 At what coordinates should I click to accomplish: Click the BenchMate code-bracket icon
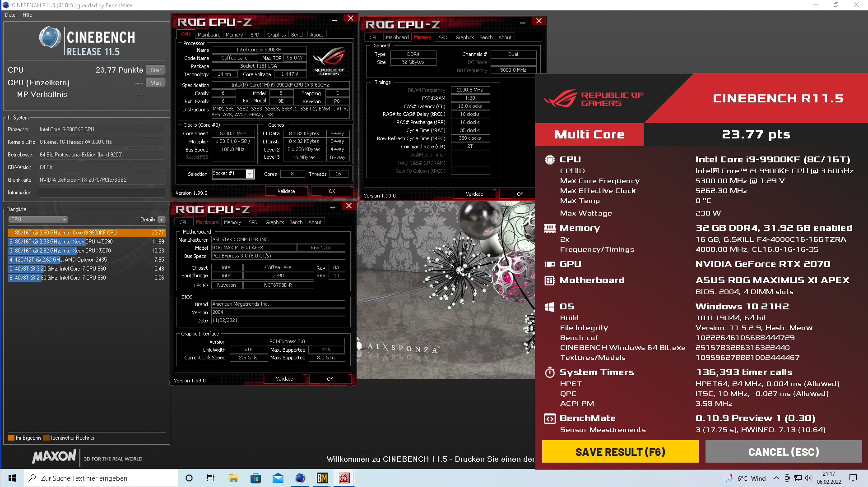pyautogui.click(x=549, y=418)
